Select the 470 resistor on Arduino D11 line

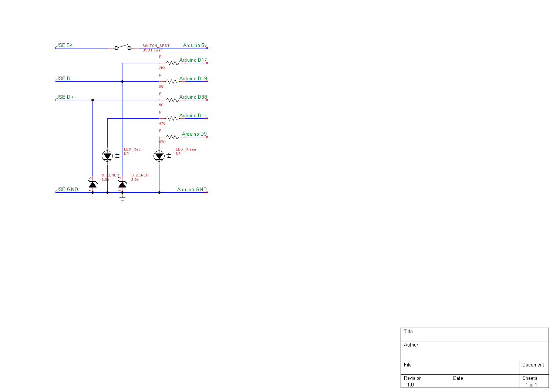click(x=172, y=118)
